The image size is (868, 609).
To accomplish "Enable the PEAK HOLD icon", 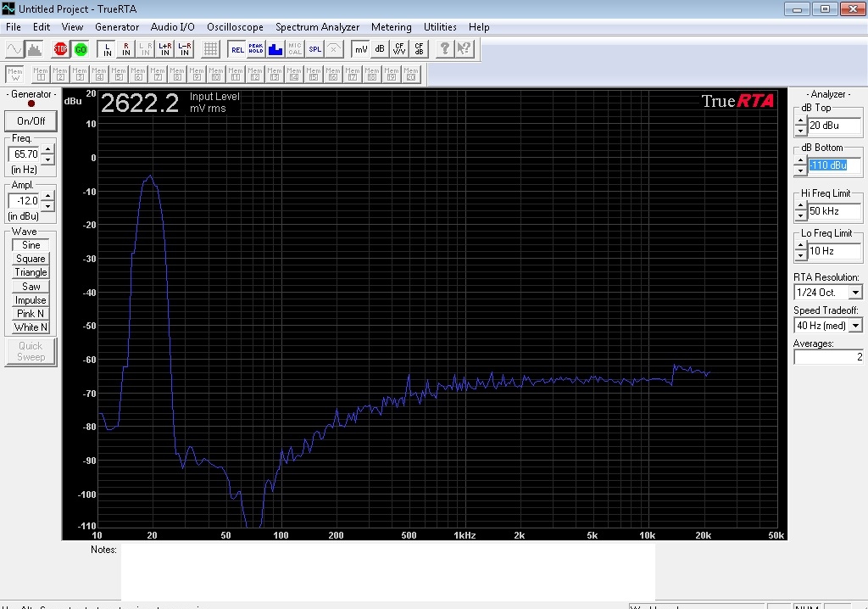I will [256, 49].
